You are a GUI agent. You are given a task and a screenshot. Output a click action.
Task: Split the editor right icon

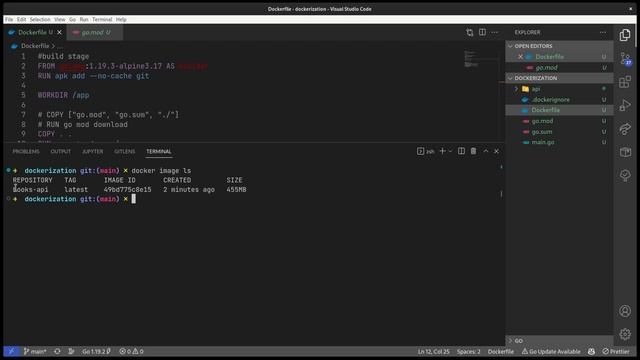pos(482,32)
